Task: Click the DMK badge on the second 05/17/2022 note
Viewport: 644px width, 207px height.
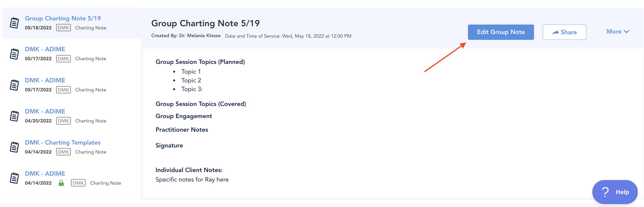Action: coord(63,89)
